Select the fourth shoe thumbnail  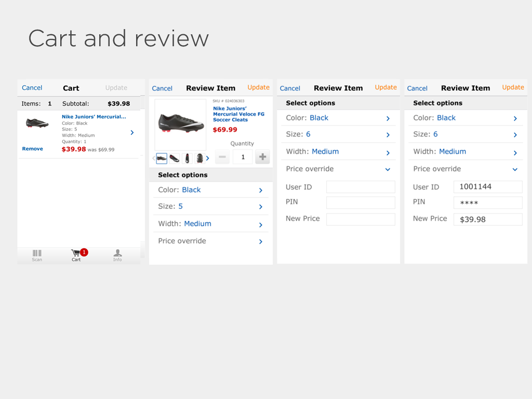coord(199,158)
